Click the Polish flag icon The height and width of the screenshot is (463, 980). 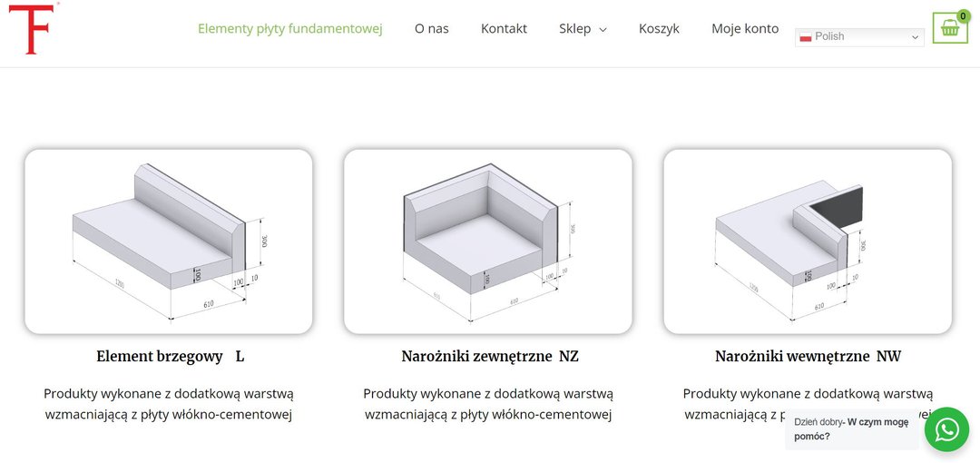(805, 37)
